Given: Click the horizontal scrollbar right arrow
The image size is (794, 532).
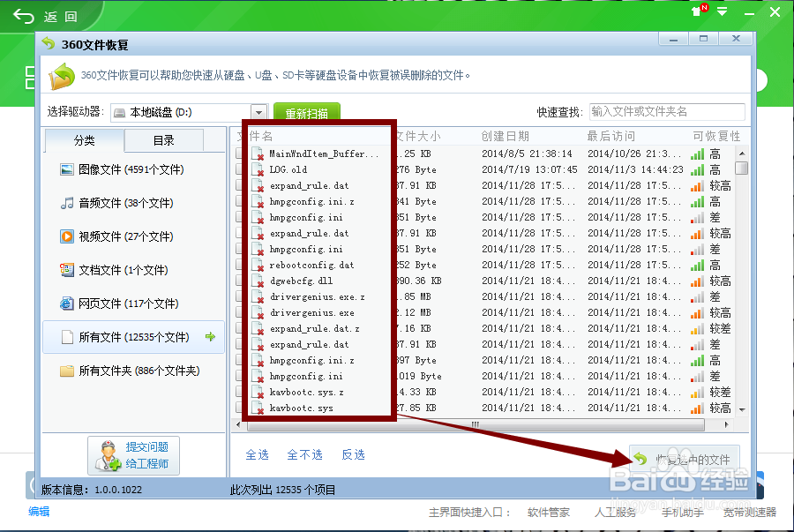Looking at the screenshot, I should tap(727, 424).
